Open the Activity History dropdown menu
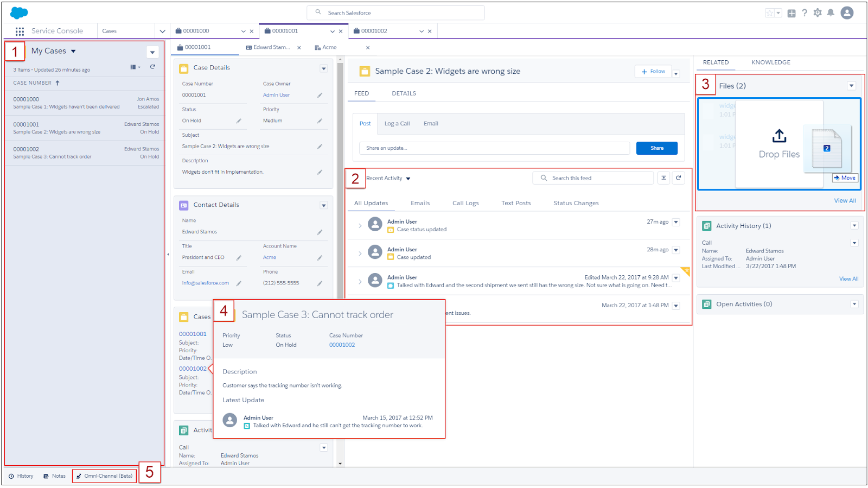 tap(854, 226)
